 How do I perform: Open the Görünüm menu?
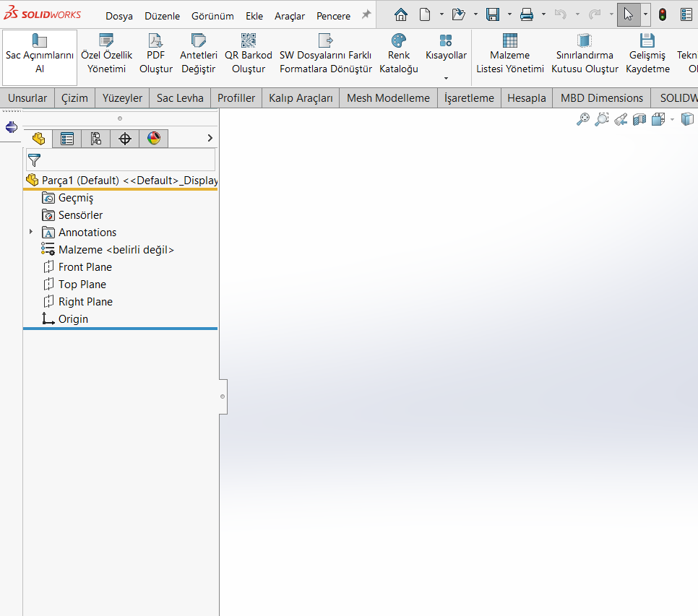coord(212,16)
